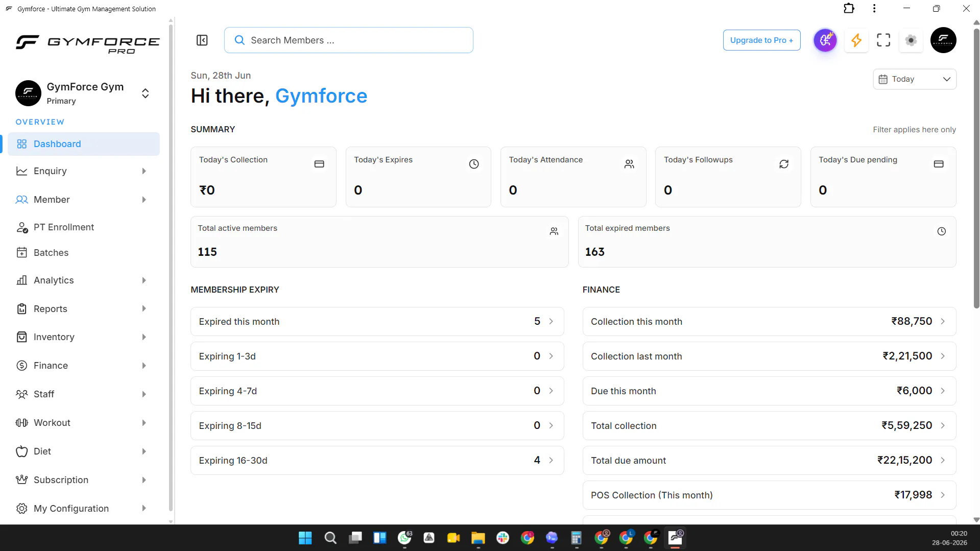
Task: Click the Upgrade to Pro + button
Action: click(x=761, y=40)
